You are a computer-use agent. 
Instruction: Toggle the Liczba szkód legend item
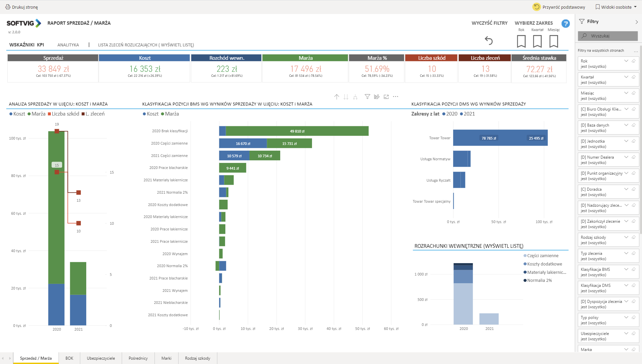coord(64,114)
